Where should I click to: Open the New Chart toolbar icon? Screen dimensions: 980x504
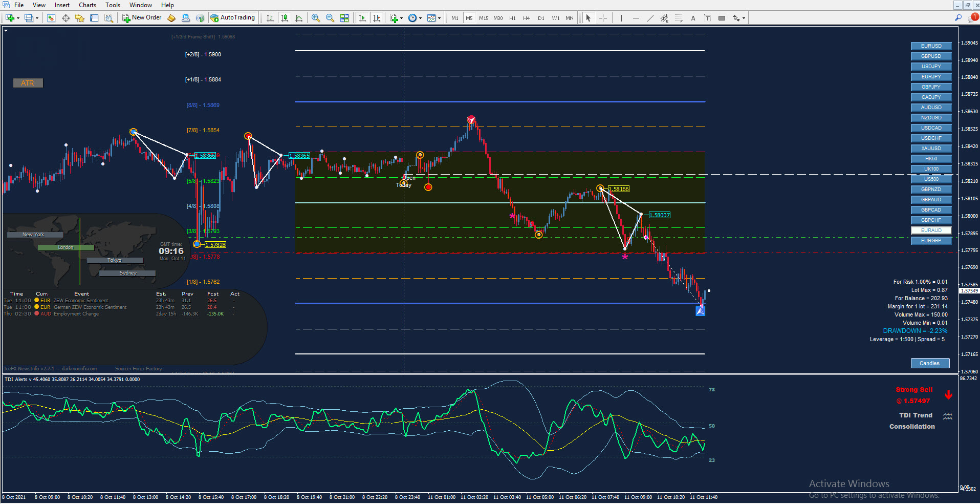pos(10,18)
